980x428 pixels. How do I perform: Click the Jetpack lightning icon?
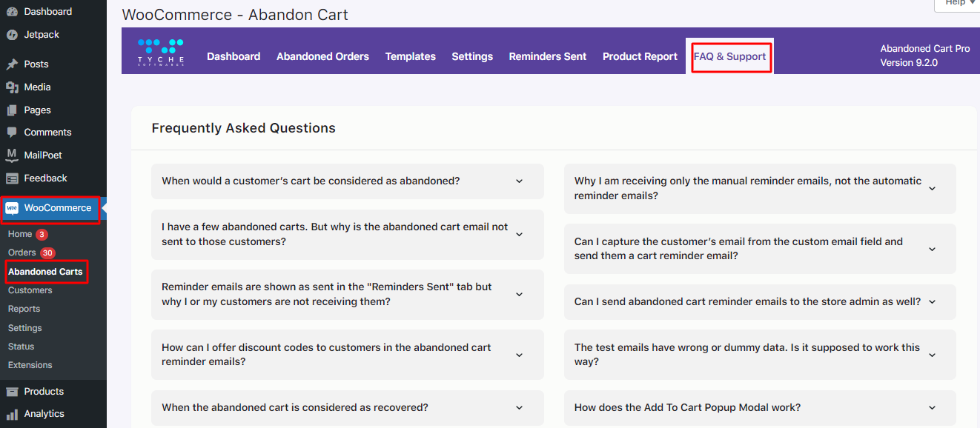pos(12,35)
